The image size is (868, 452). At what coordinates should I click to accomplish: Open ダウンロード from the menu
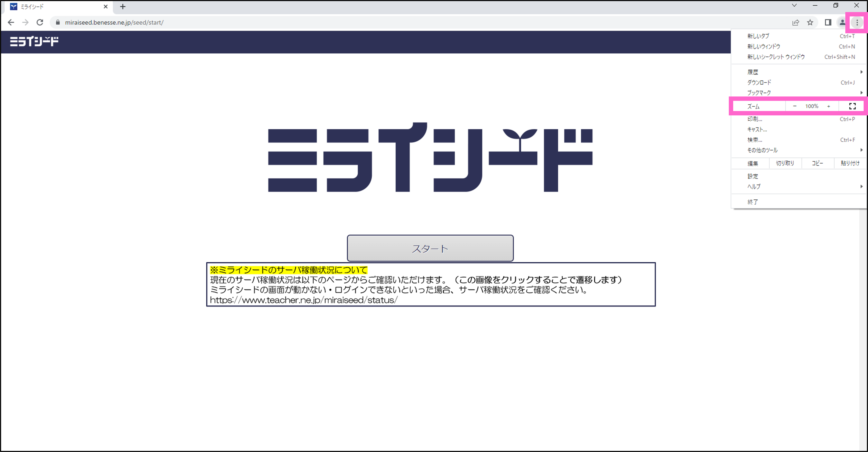[x=799, y=83]
